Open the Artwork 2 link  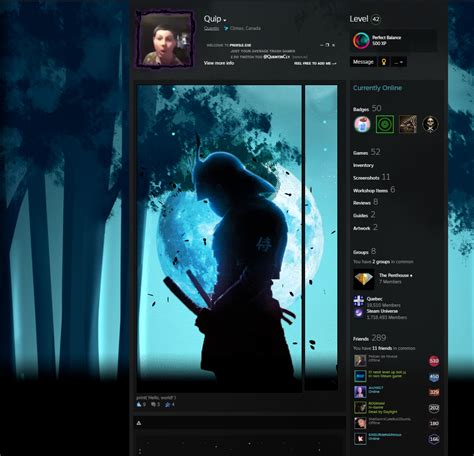pyautogui.click(x=365, y=227)
